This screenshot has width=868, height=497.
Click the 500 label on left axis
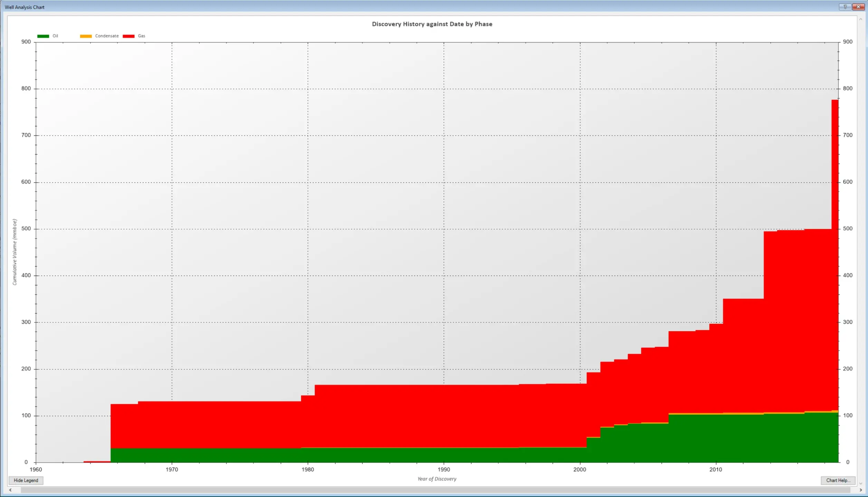coord(26,229)
